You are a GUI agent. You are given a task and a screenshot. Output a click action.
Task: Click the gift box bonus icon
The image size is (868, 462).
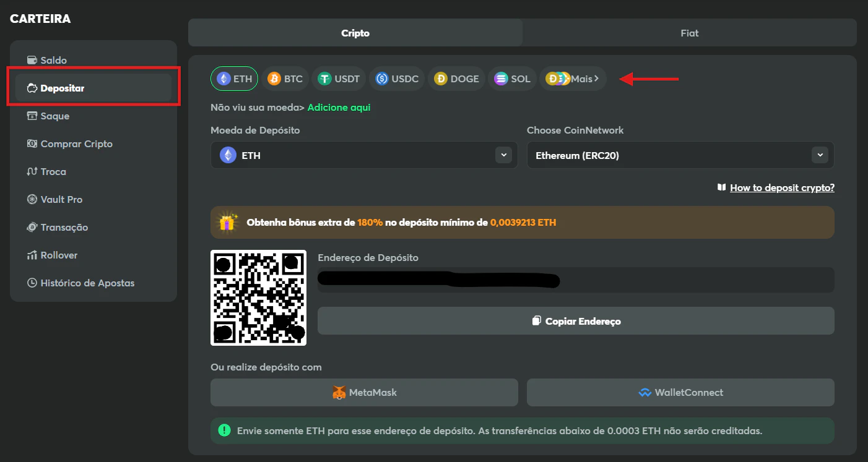click(228, 222)
